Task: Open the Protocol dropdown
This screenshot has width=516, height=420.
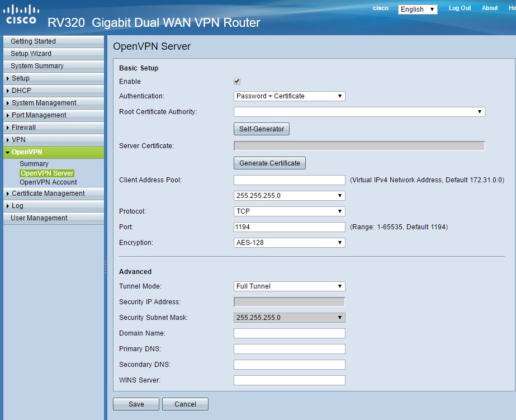Action: pos(289,211)
